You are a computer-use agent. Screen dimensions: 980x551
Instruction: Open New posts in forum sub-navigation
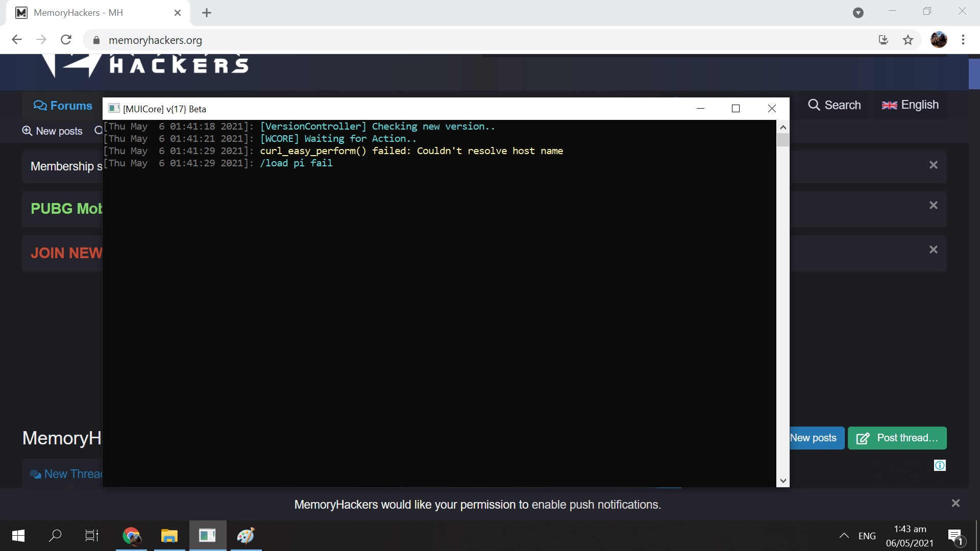(x=52, y=131)
